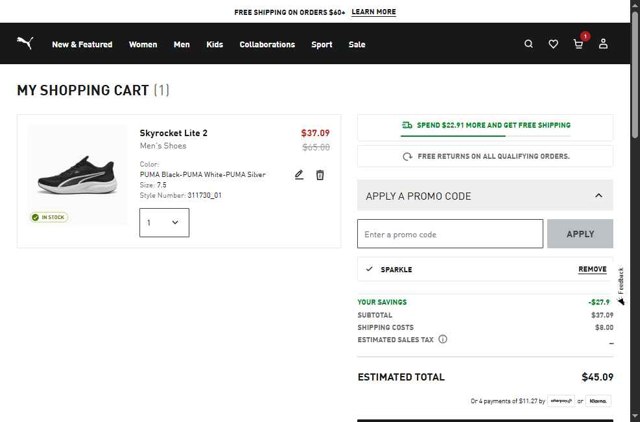Open the Skyrocket Lite 2 shoe thumbnail
This screenshot has width=640, height=422.
coord(78,175)
